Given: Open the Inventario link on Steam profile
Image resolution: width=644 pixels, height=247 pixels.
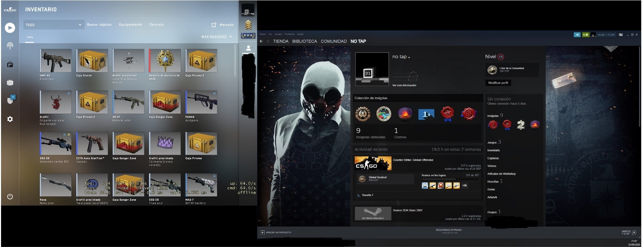Looking at the screenshot, I should point(494,150).
